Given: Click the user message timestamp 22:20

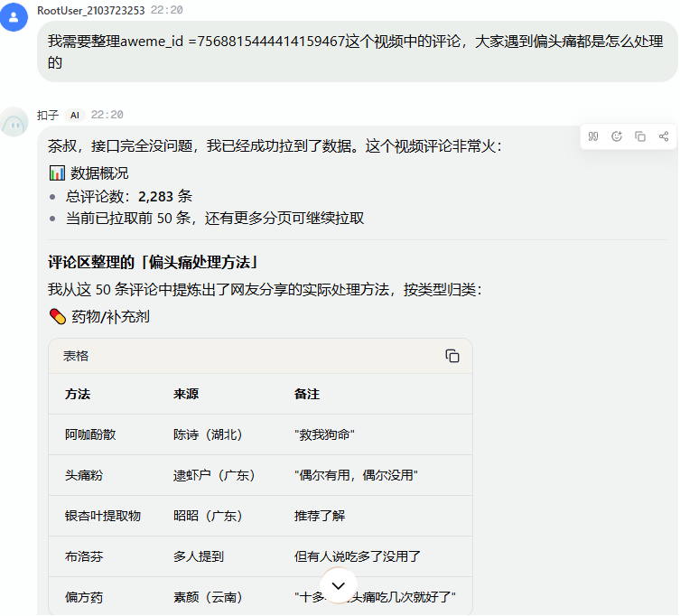Looking at the screenshot, I should (167, 11).
